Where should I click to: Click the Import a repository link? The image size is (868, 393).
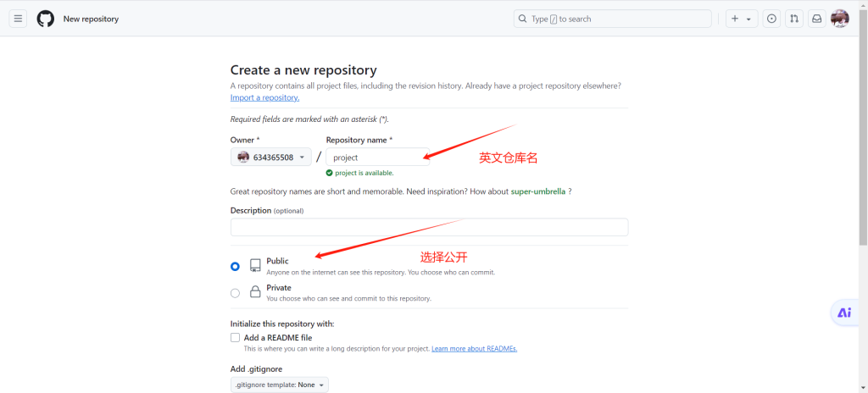(x=264, y=97)
